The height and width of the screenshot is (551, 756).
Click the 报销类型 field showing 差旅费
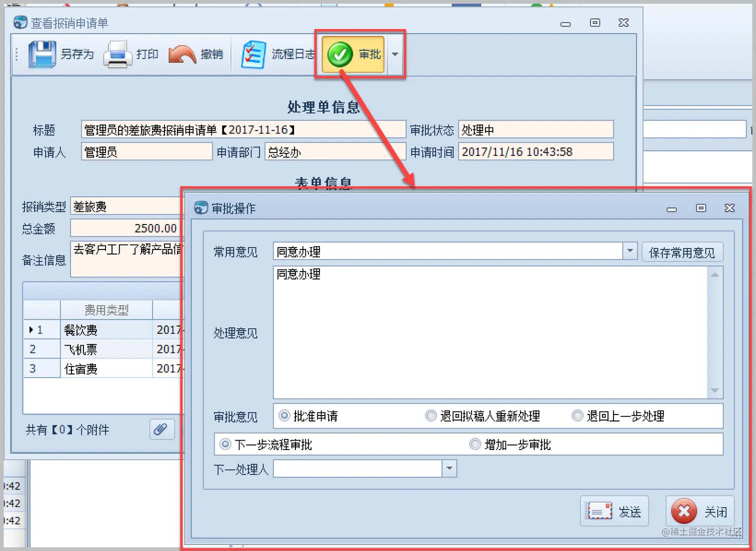coord(126,206)
